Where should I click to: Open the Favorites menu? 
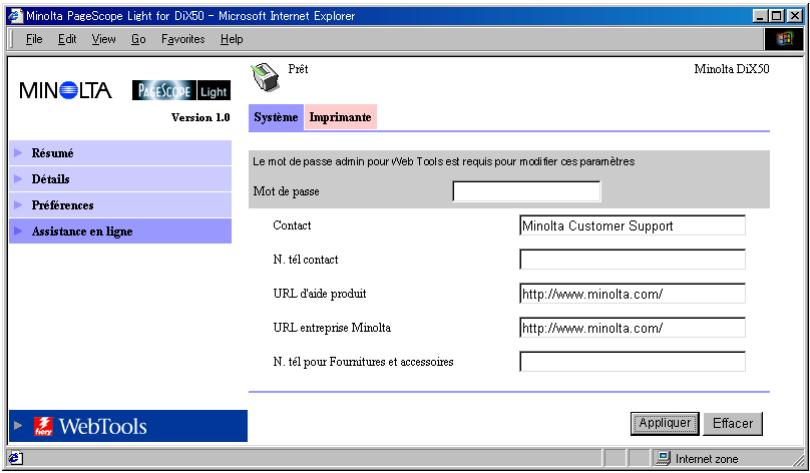coord(183,39)
